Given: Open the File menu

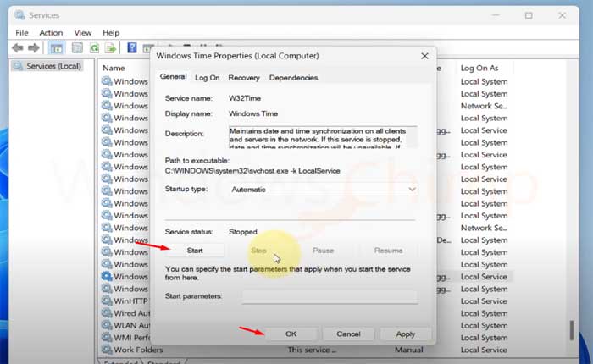Looking at the screenshot, I should coord(22,33).
